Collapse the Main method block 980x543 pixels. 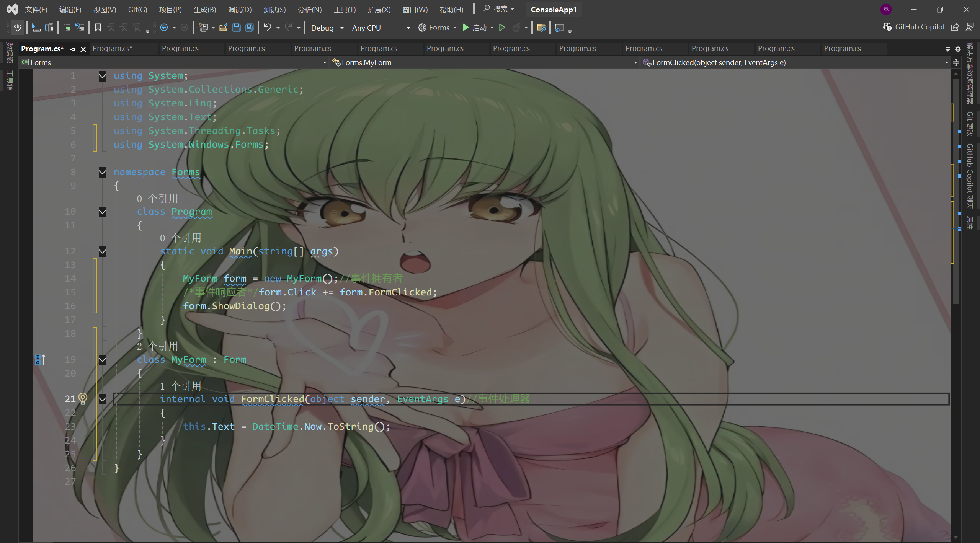coord(102,252)
